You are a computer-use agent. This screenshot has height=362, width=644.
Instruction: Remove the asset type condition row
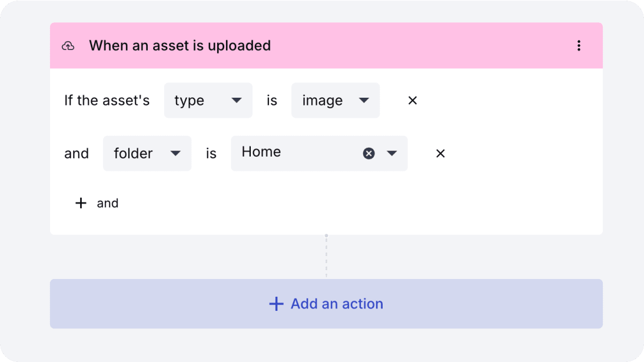[x=413, y=101]
